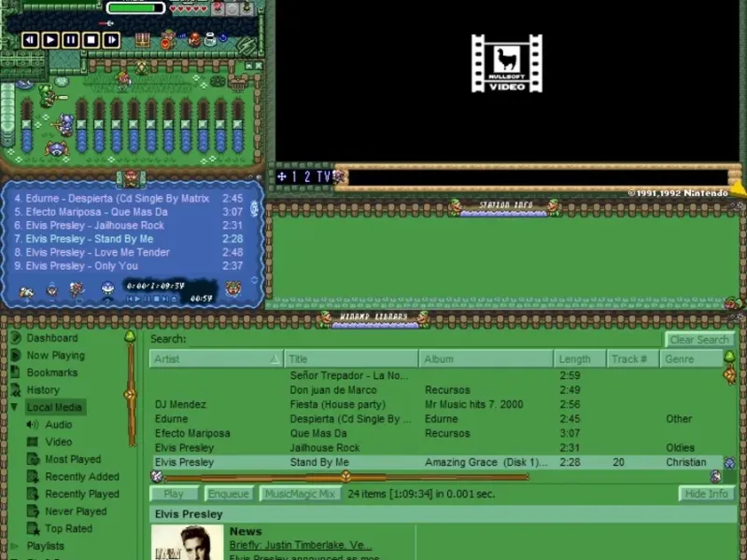Select Video under Local Media

coord(58,441)
